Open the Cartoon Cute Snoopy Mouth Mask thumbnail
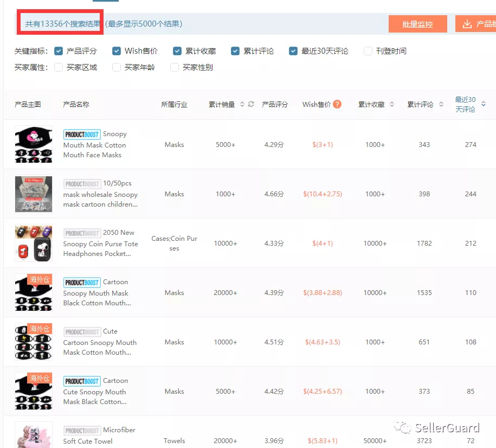Viewport: 496px width, 448px height. tap(34, 392)
